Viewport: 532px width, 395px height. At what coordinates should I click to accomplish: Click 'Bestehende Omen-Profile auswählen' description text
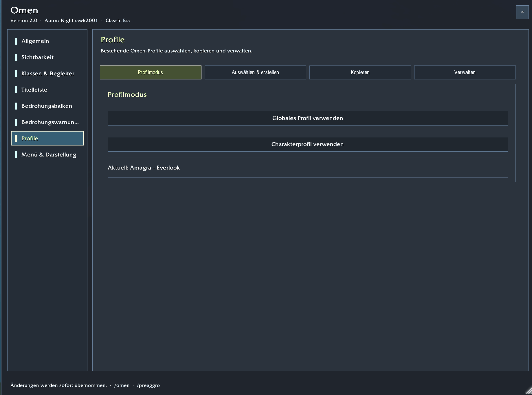pos(177,51)
